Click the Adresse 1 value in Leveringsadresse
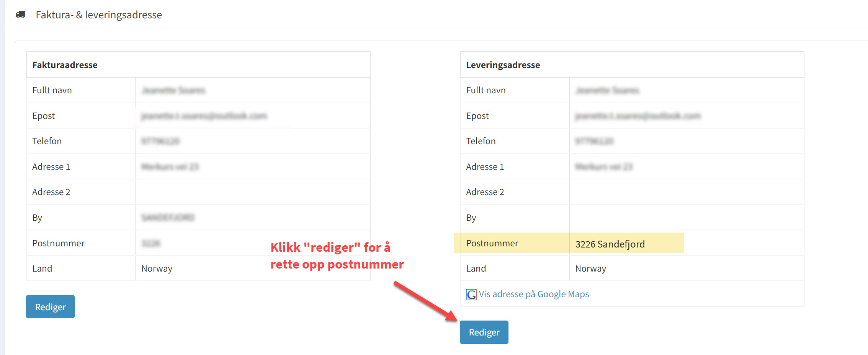 point(603,167)
